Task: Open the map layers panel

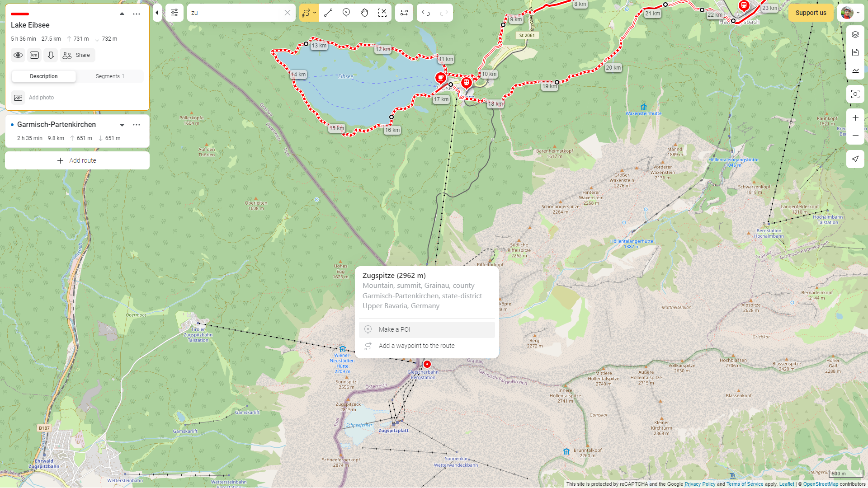Action: 855,35
